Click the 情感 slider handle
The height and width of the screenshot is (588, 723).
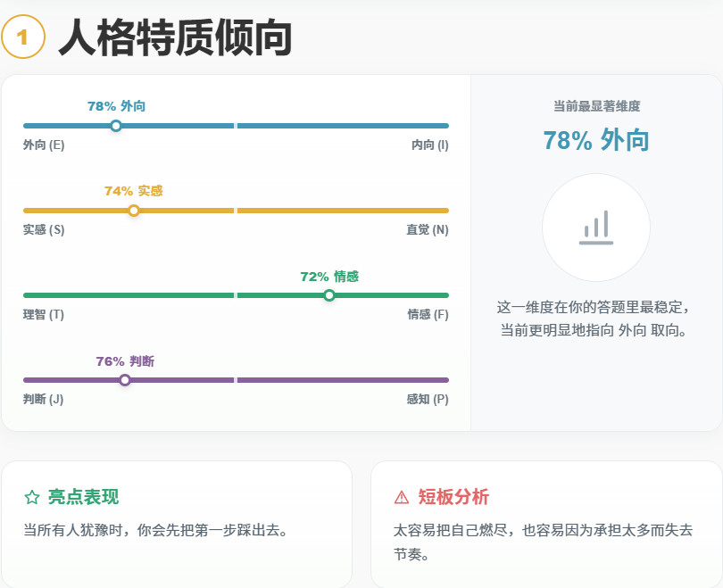click(x=328, y=295)
